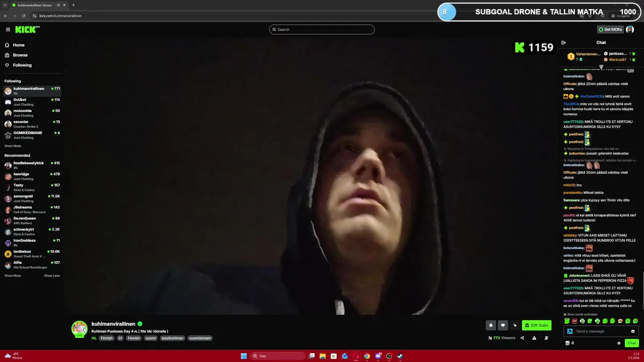644x362 pixels.
Task: Open the DcUkot followed channel
Action: (32, 102)
